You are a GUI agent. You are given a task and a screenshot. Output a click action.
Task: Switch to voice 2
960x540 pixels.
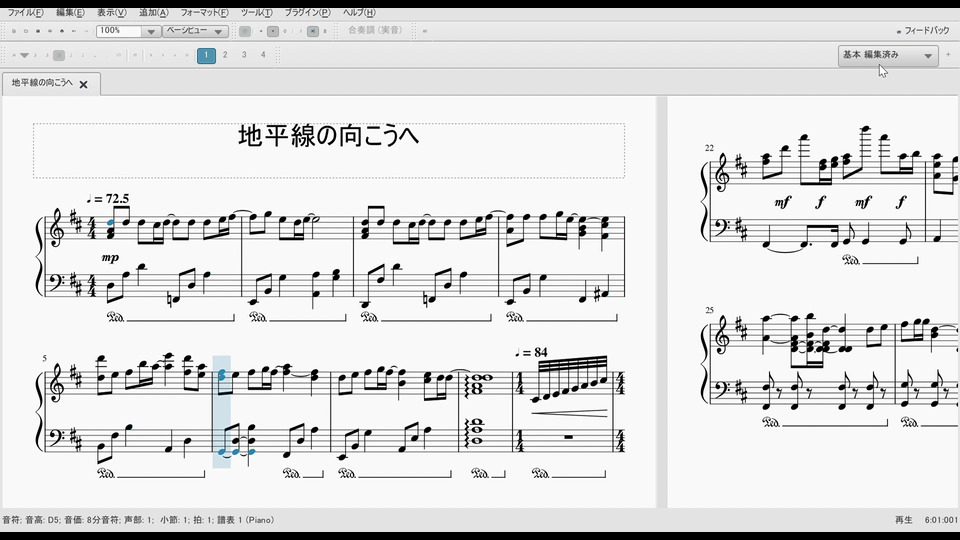(x=225, y=55)
